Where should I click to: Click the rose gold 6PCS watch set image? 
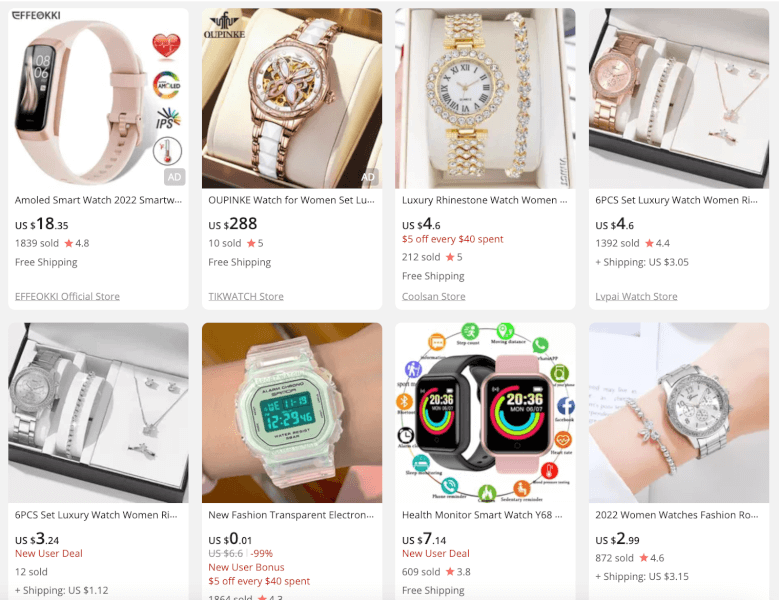(x=679, y=98)
